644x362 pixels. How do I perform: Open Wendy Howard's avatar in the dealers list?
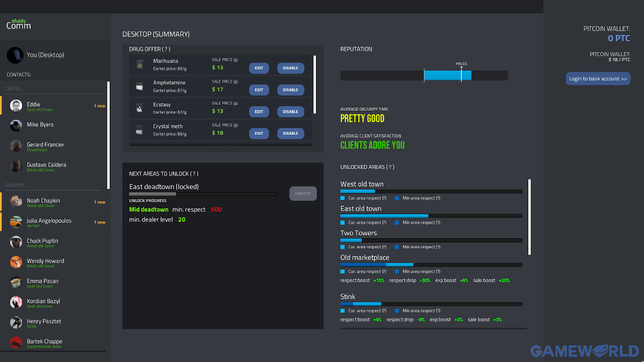(16, 262)
